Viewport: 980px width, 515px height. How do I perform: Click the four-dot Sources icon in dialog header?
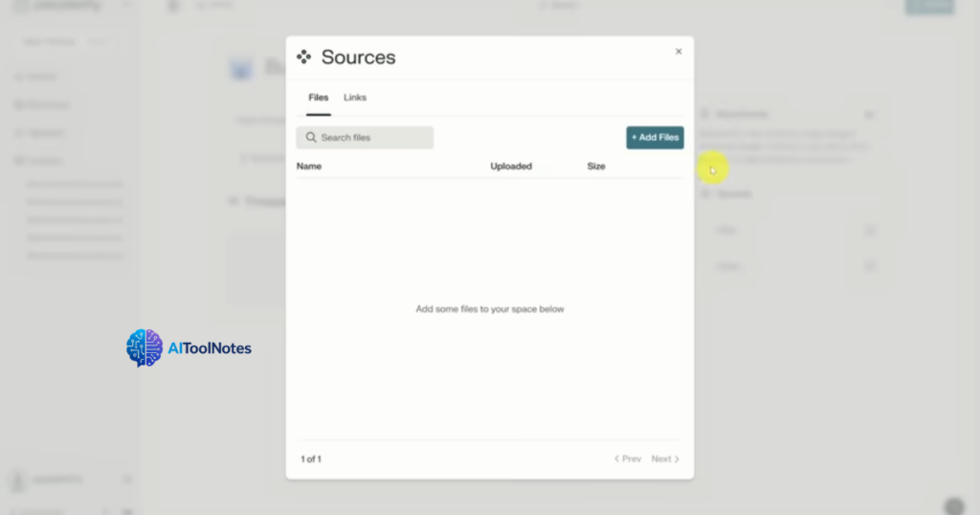point(303,57)
